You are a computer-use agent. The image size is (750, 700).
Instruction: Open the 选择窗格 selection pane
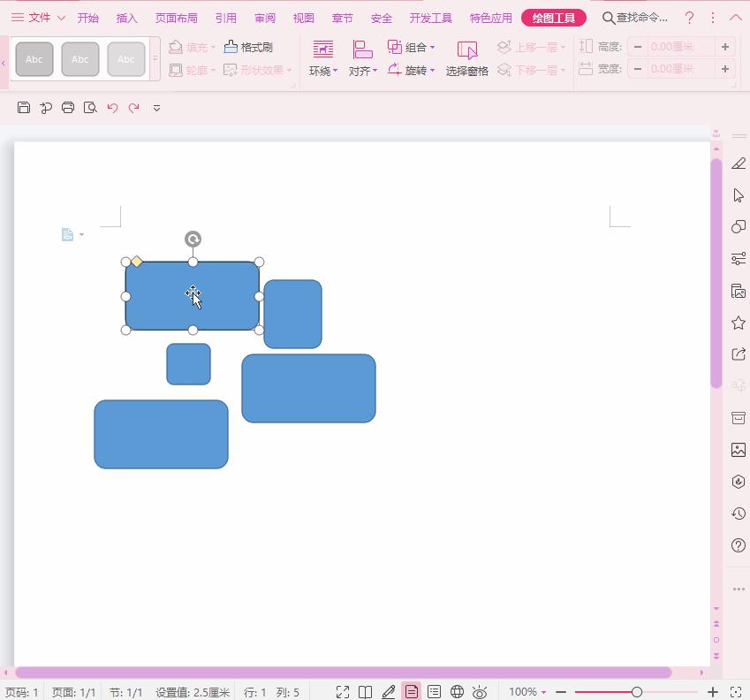[x=467, y=58]
